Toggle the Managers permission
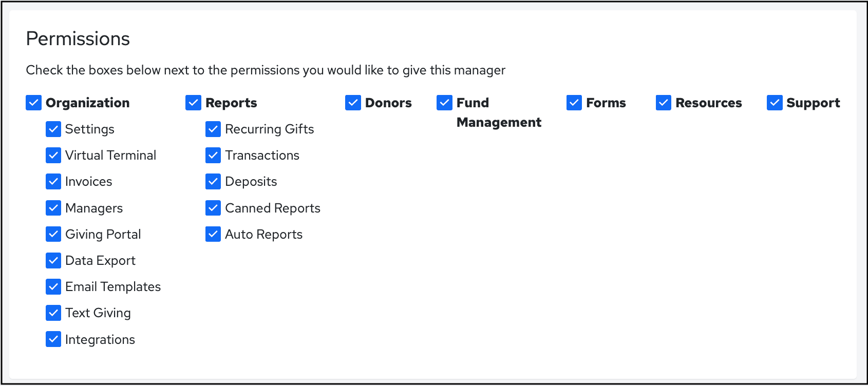 click(53, 208)
